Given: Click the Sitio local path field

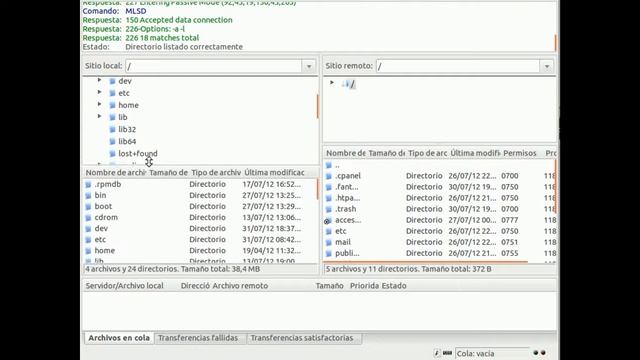Looking at the screenshot, I should 214,66.
